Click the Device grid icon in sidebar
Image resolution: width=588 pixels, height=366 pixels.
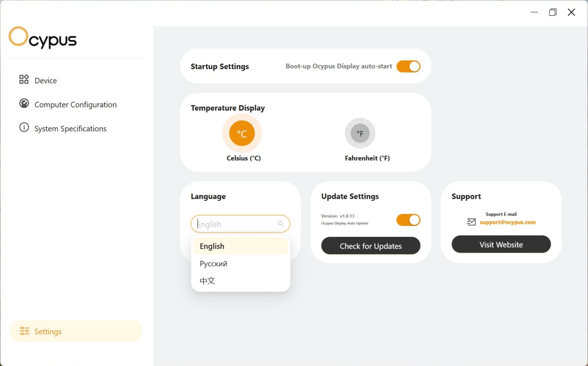pos(24,80)
